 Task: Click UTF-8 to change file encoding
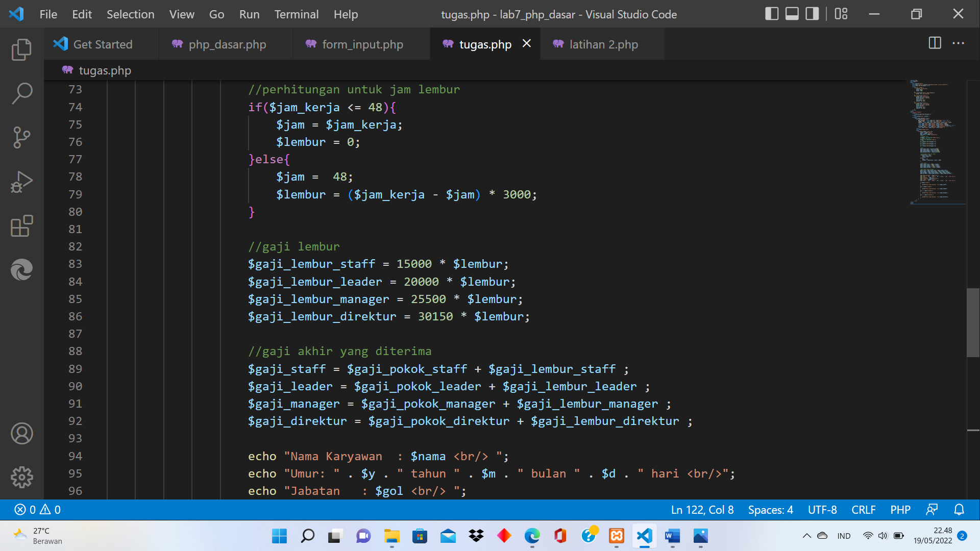point(822,509)
